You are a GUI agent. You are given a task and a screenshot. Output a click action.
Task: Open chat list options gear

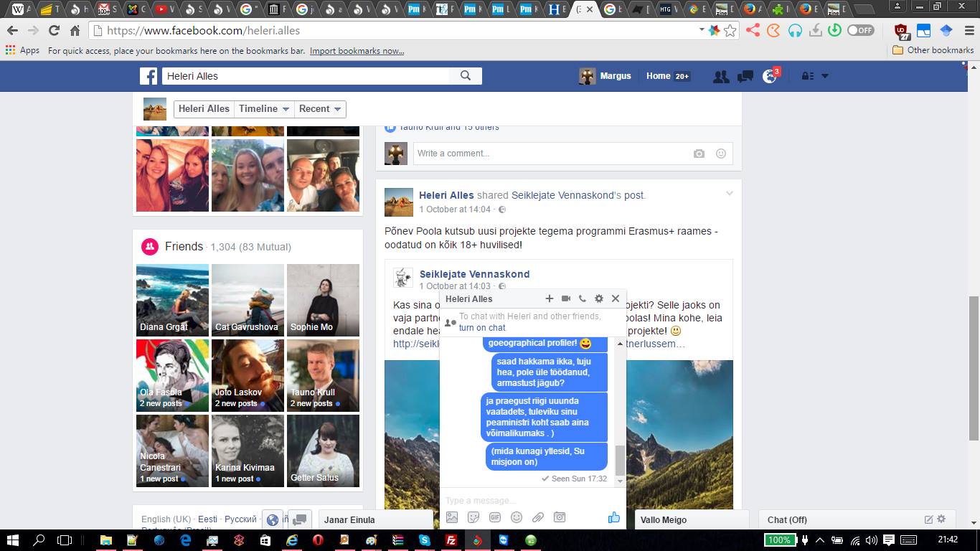coord(942,519)
